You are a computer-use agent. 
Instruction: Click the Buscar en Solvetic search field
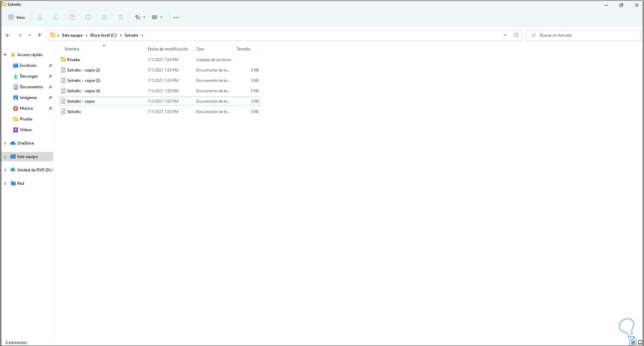pyautogui.click(x=583, y=35)
